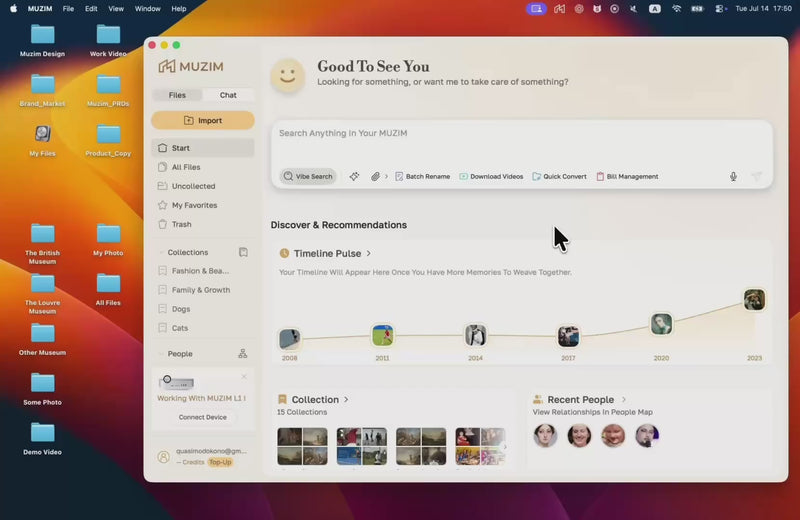The width and height of the screenshot is (800, 520).
Task: Click the paperclip attachment icon
Action: 375,177
